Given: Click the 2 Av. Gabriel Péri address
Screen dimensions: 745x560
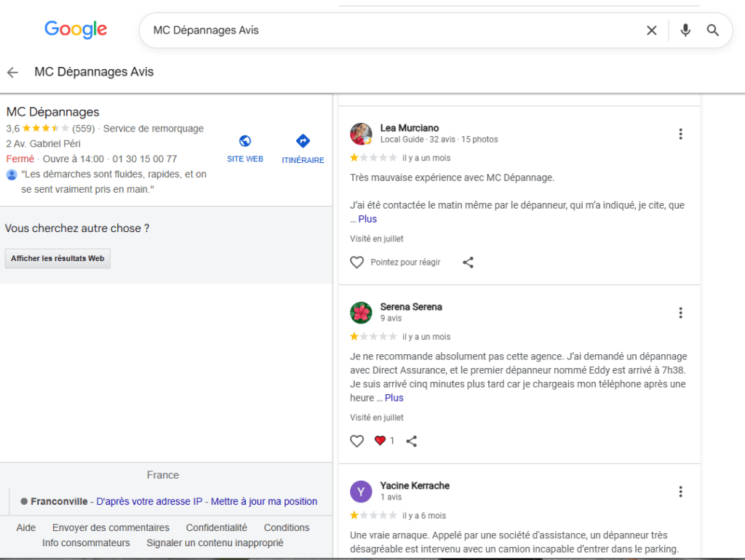Looking at the screenshot, I should tap(43, 144).
